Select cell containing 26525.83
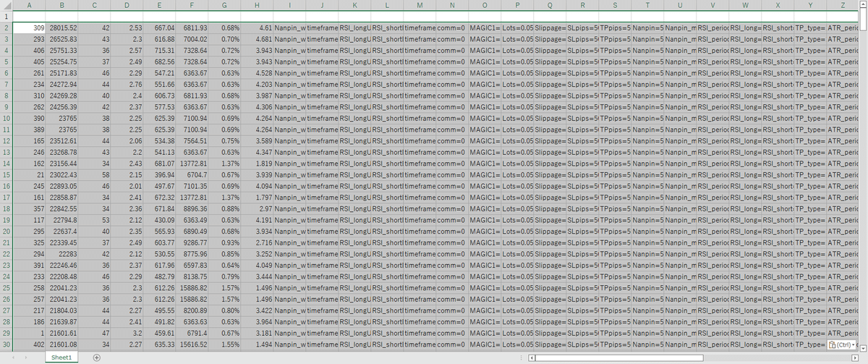This screenshot has height=364, width=868. coord(62,38)
